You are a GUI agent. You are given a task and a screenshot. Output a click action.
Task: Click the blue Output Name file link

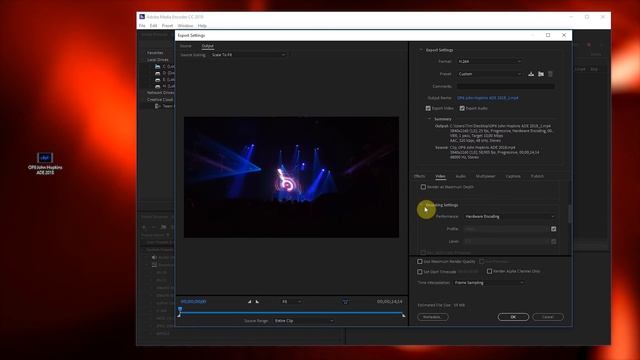pyautogui.click(x=487, y=98)
